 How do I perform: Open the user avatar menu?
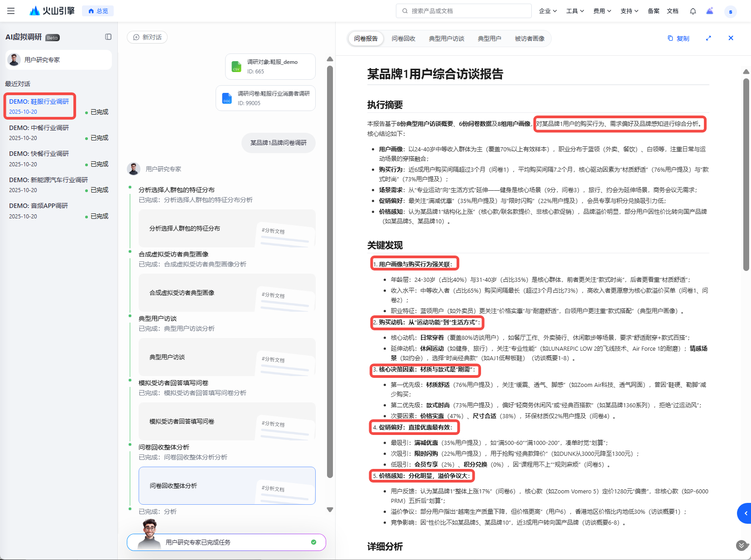point(730,11)
